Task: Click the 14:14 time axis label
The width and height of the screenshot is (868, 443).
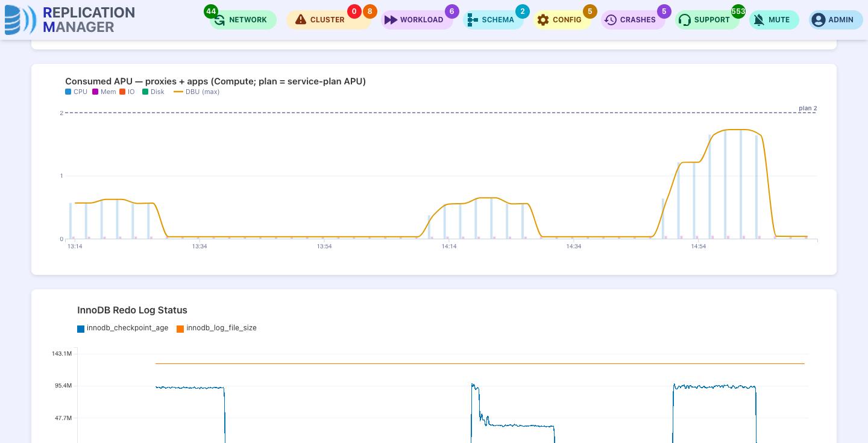Action: coord(449,247)
